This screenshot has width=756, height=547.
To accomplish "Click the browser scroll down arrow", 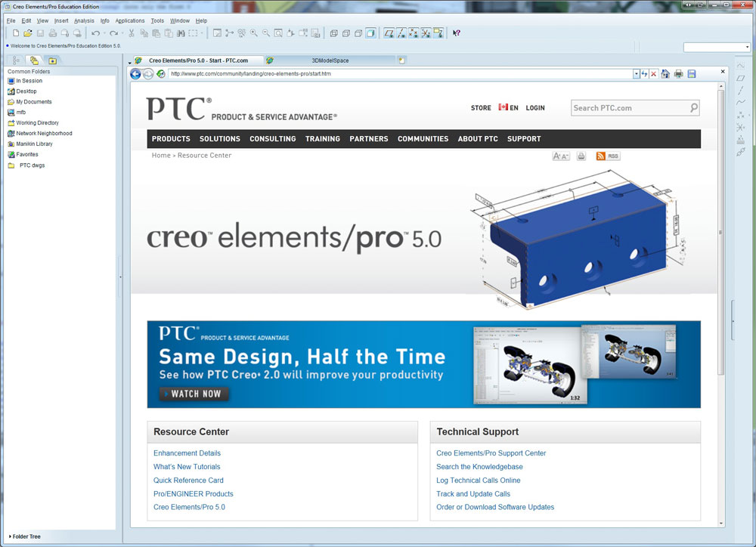I will pos(721,523).
